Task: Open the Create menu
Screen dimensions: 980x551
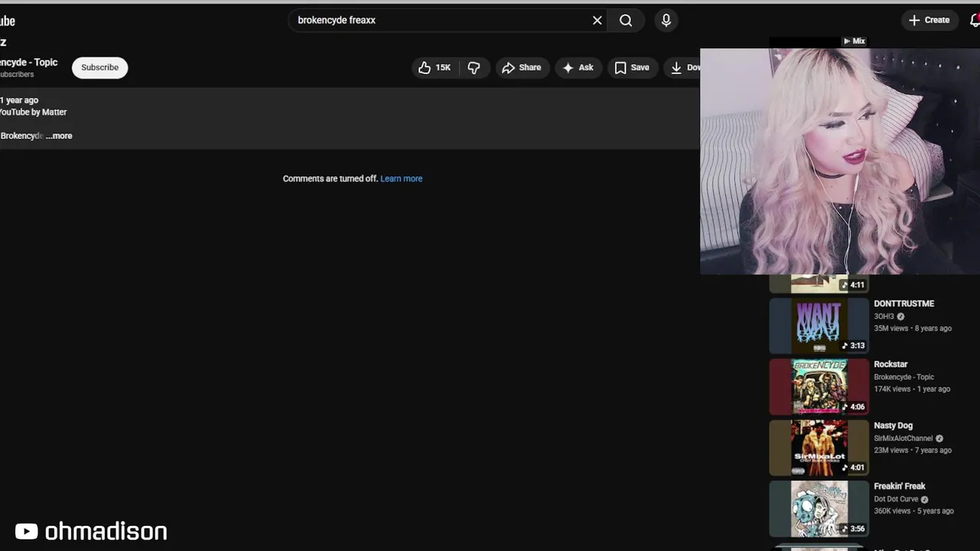Action: [929, 21]
